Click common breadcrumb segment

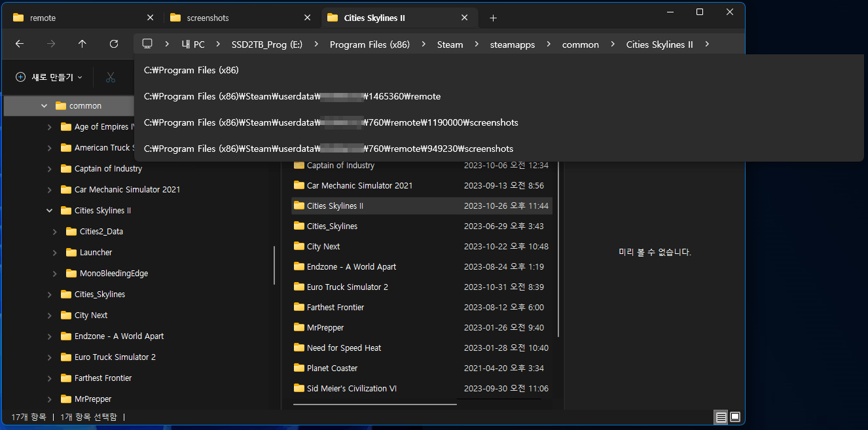coord(581,45)
